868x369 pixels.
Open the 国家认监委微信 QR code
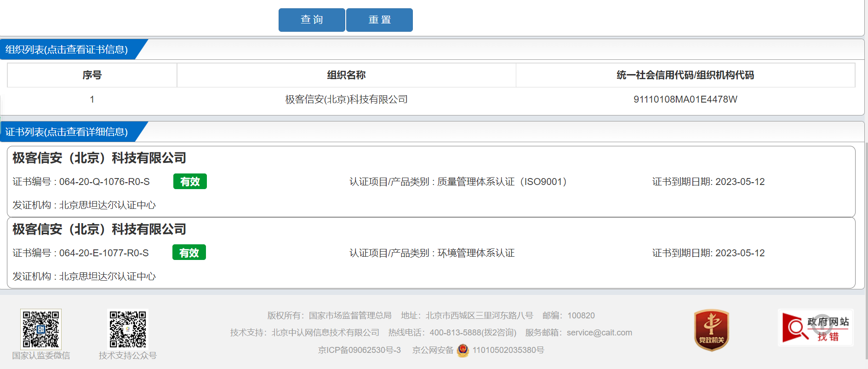(41, 329)
